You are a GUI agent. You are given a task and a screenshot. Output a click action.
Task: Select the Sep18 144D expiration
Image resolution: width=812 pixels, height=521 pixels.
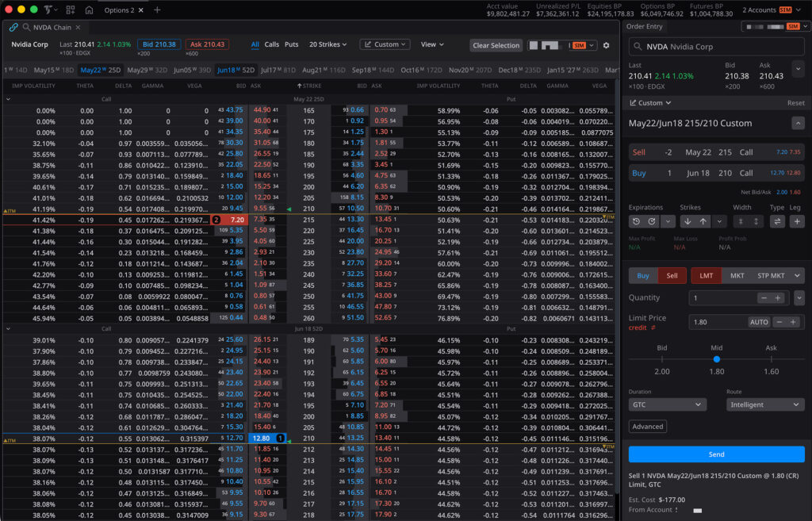pos(373,70)
